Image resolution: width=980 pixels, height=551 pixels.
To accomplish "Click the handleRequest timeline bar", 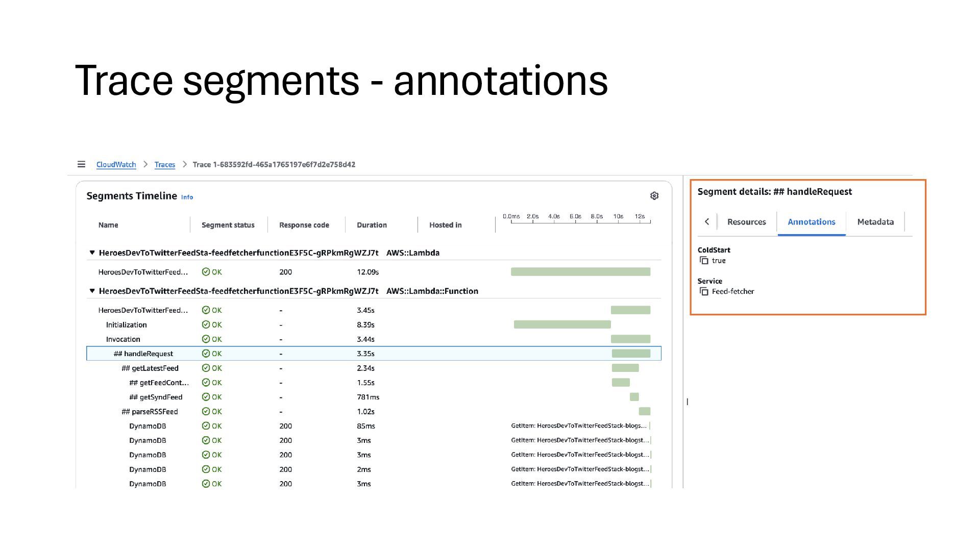I will 631,354.
